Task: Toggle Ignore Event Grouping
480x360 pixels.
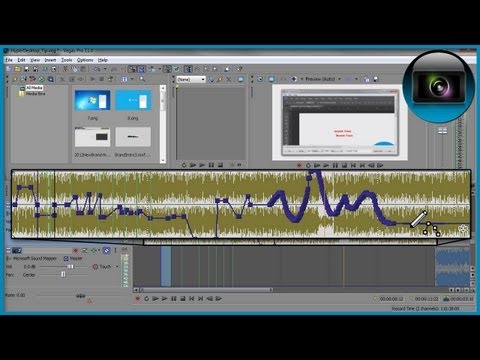Action: click(x=177, y=69)
